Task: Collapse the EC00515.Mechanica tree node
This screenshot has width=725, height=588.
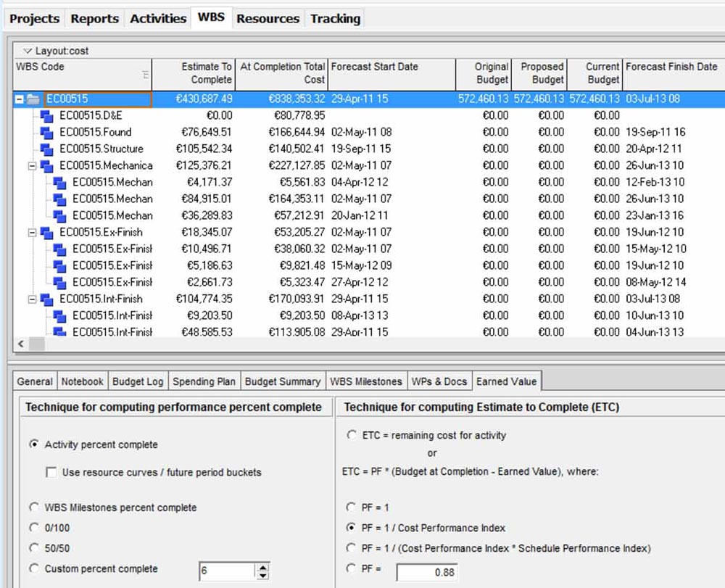Action: tap(32, 166)
